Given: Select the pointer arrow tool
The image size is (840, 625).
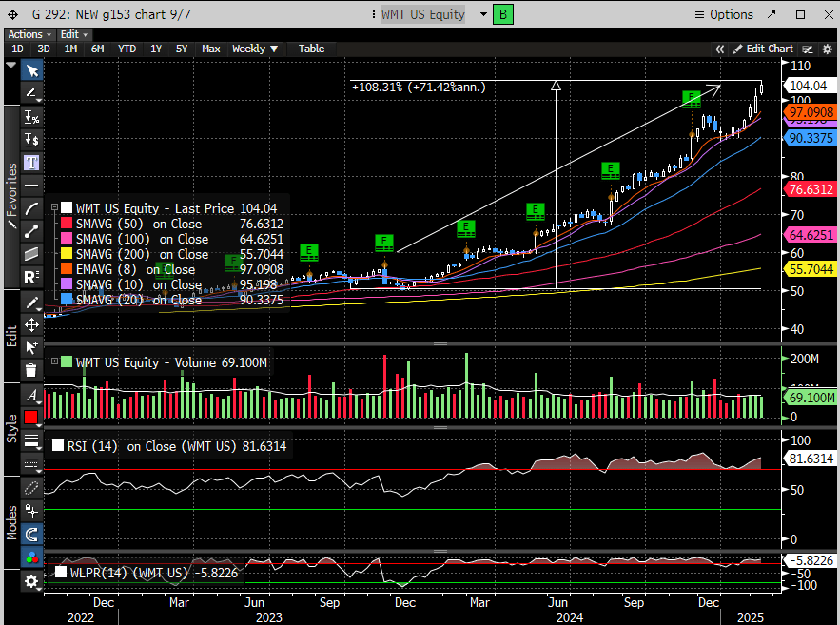Looking at the screenshot, I should 31,70.
